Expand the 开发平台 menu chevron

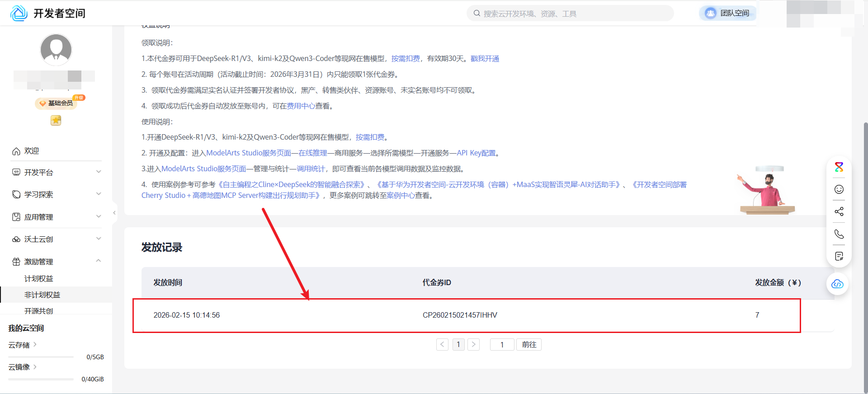click(x=99, y=172)
